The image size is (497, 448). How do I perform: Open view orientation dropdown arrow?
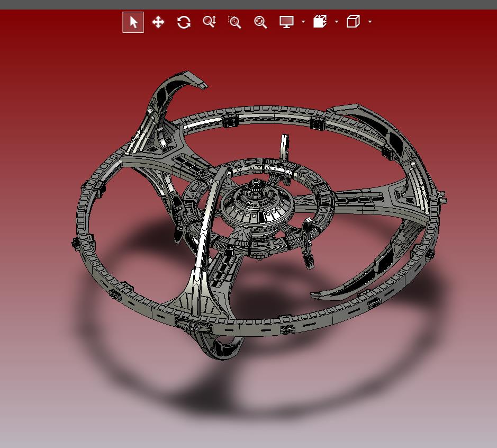(x=370, y=22)
